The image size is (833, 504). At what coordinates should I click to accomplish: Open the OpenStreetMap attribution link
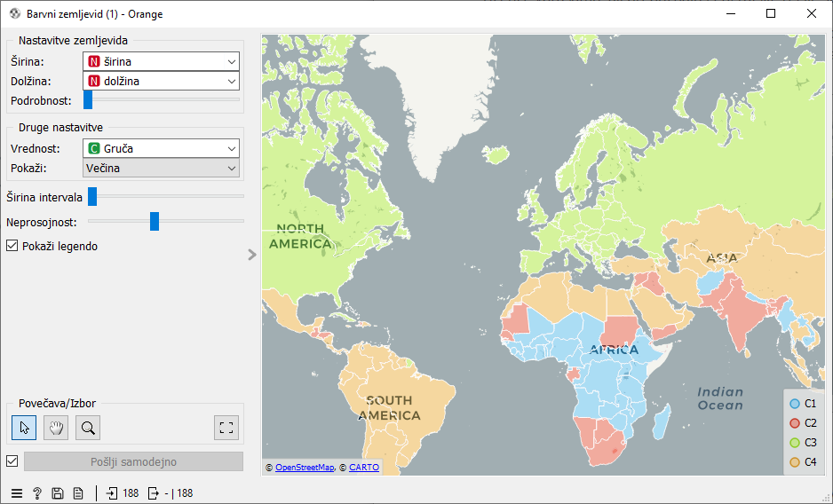coord(305,467)
